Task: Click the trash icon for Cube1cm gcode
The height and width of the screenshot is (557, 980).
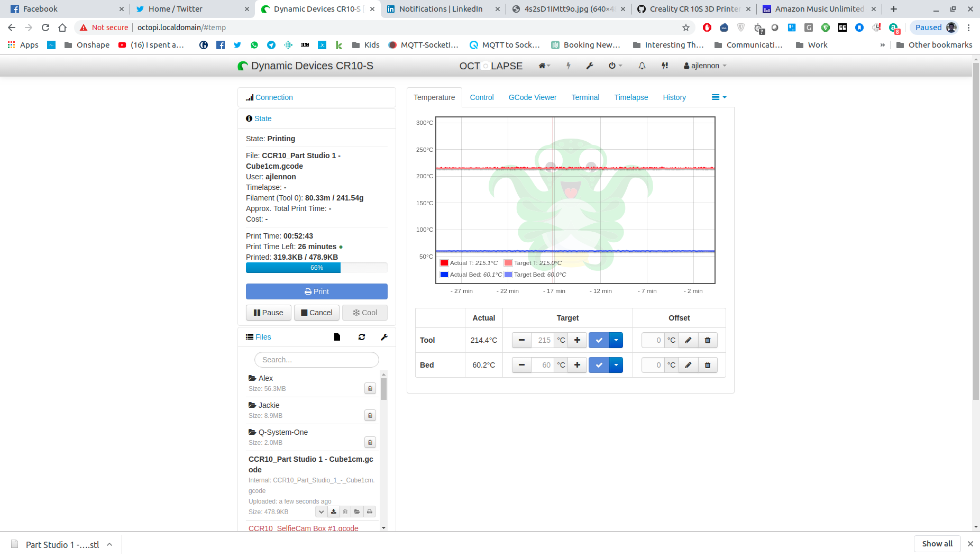Action: tap(345, 512)
